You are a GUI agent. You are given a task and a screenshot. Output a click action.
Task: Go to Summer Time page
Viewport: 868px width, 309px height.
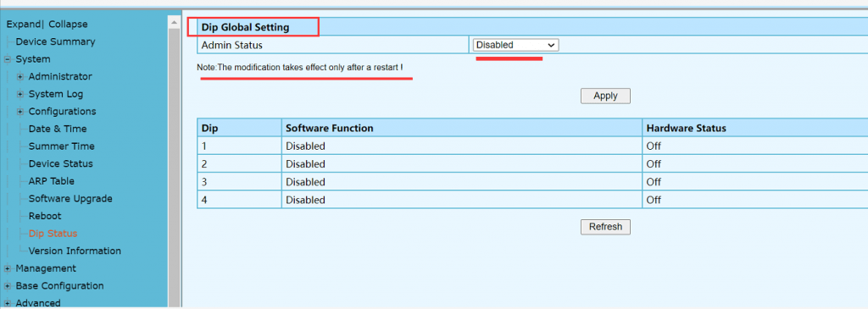coord(61,146)
